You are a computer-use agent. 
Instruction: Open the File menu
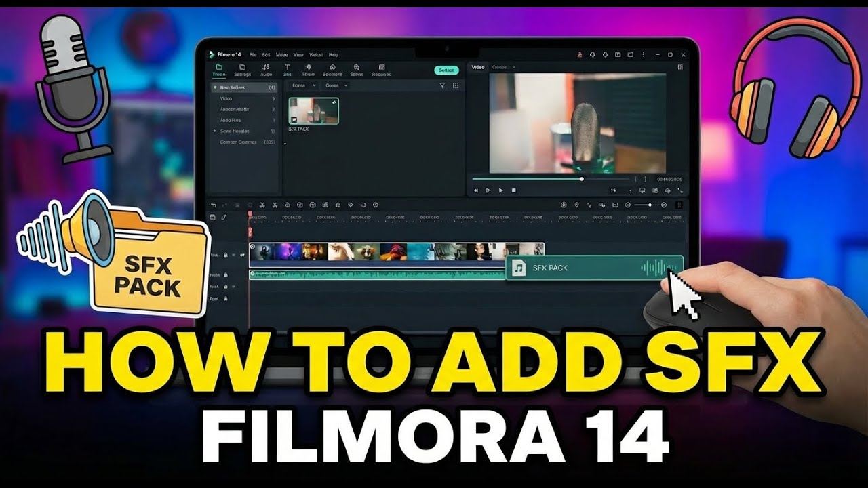(x=253, y=54)
